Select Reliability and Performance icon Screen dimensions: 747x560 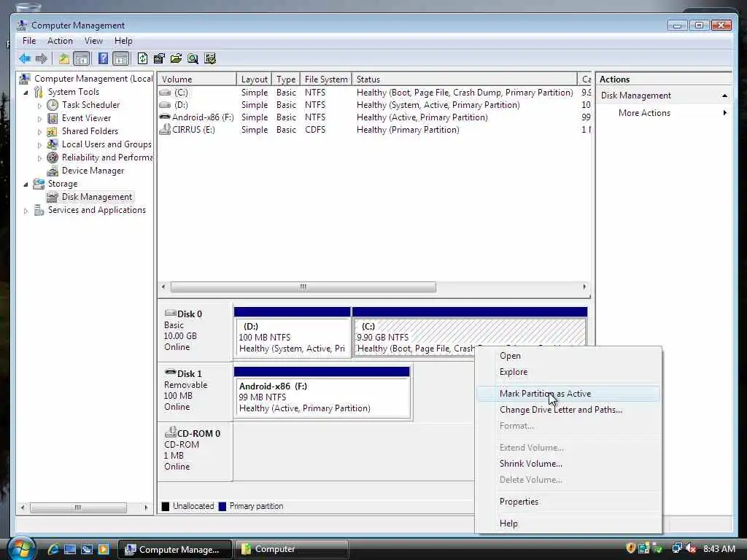tap(53, 157)
